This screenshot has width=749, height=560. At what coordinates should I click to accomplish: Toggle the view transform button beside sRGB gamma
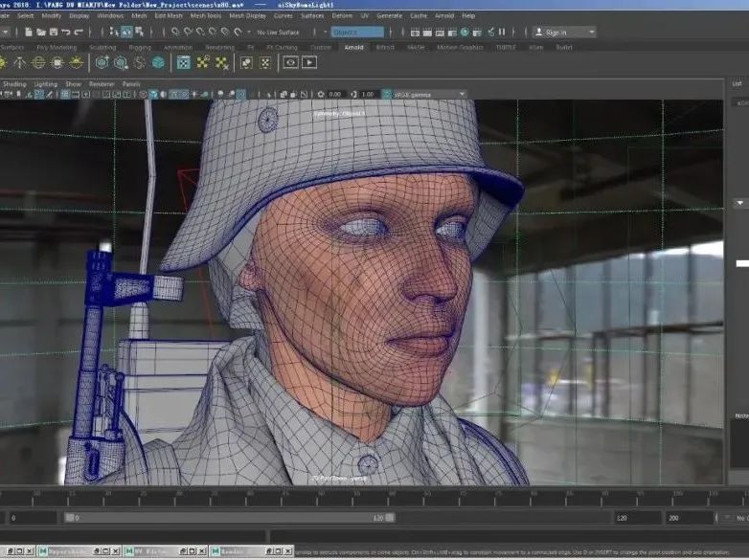(386, 94)
